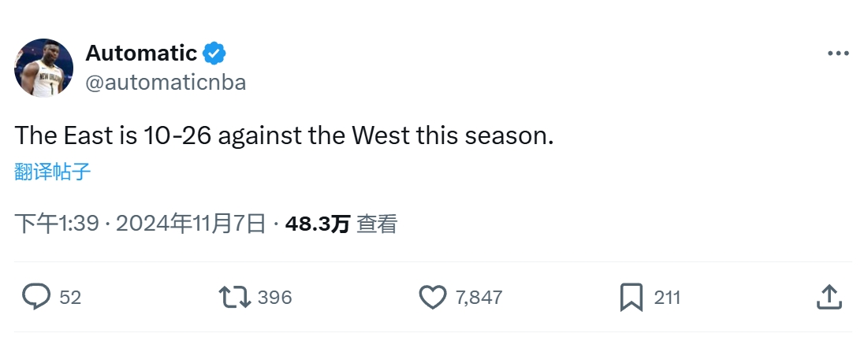This screenshot has height=337, width=868.
Task: Click the display name Automatic
Action: pos(141,54)
